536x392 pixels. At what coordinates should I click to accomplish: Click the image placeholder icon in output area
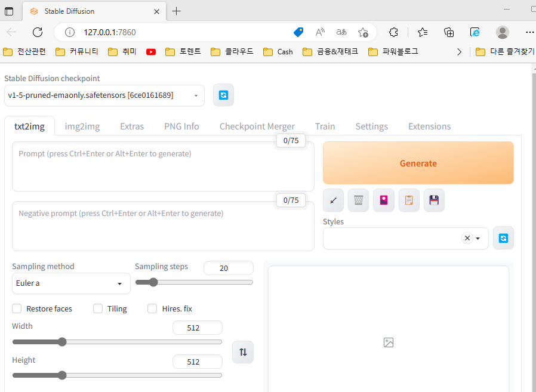[389, 342]
